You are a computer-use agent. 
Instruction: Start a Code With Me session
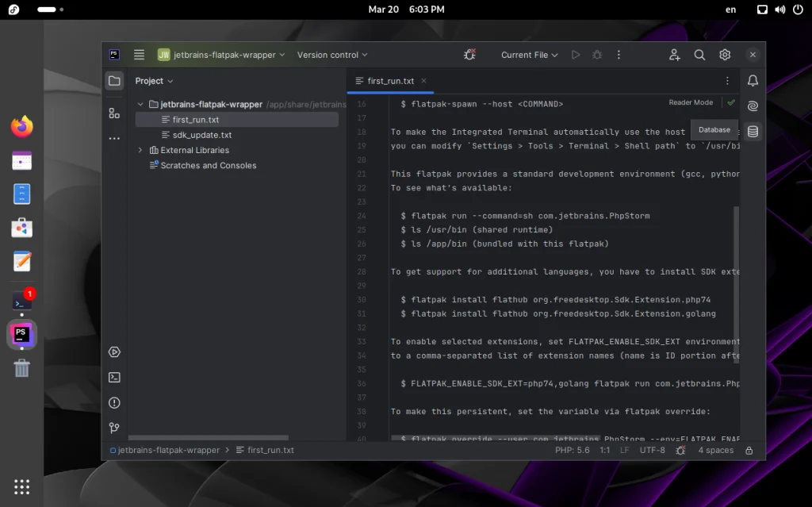pos(674,55)
